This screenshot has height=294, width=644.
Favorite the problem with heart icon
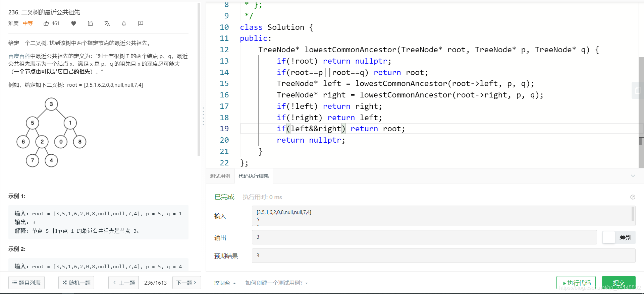pos(74,23)
